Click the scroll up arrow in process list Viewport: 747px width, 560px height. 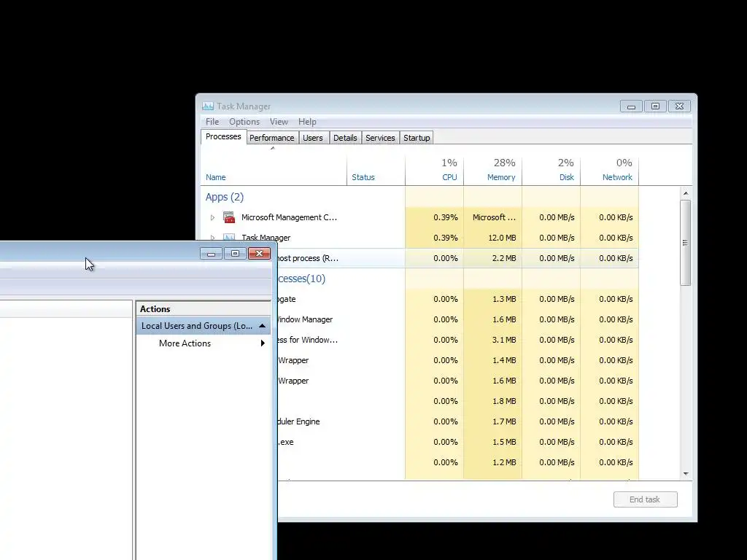click(686, 192)
